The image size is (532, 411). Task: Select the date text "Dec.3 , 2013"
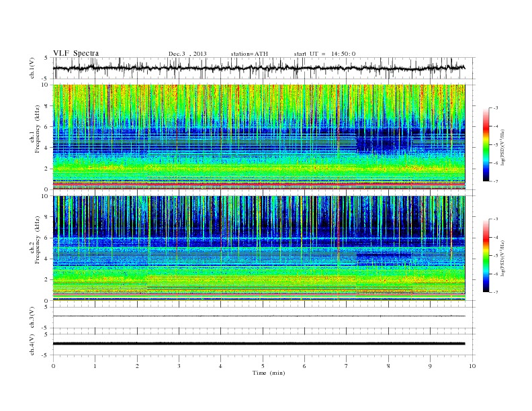point(187,54)
